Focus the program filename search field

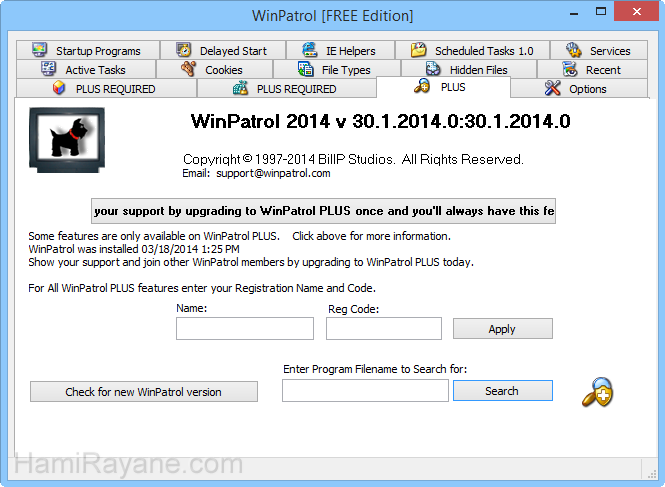[365, 391]
